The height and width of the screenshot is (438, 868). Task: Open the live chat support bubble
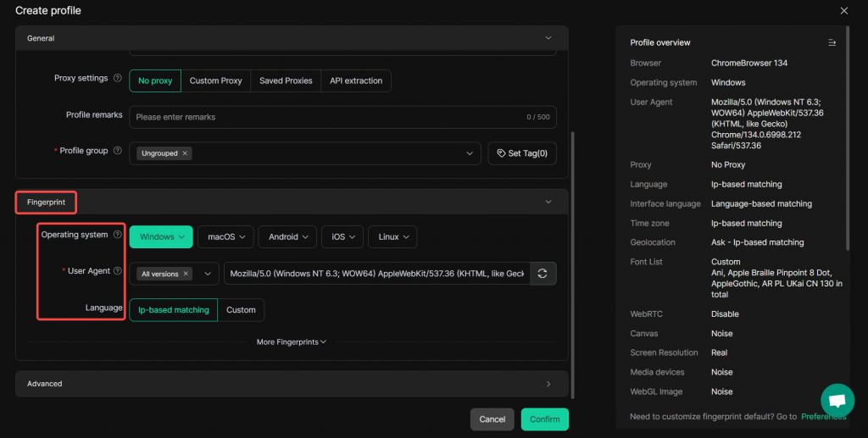point(837,400)
